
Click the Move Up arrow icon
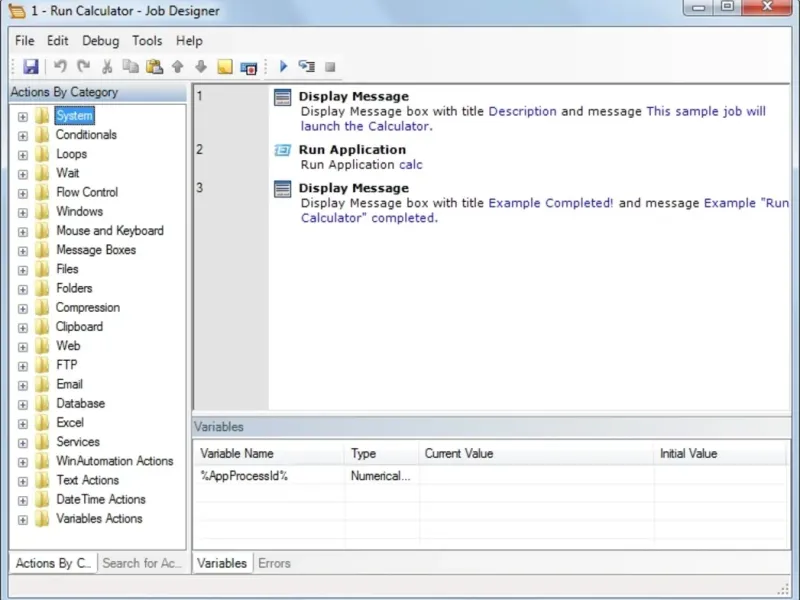click(x=178, y=67)
